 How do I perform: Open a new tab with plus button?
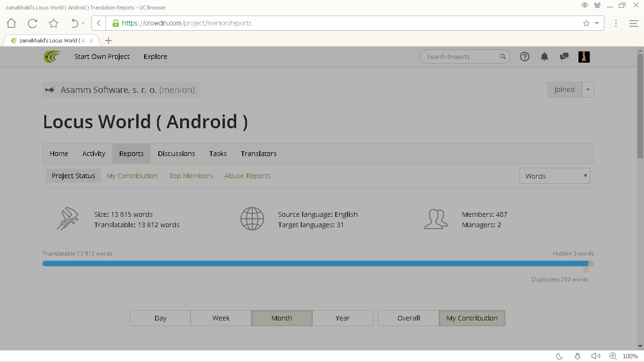point(108,41)
